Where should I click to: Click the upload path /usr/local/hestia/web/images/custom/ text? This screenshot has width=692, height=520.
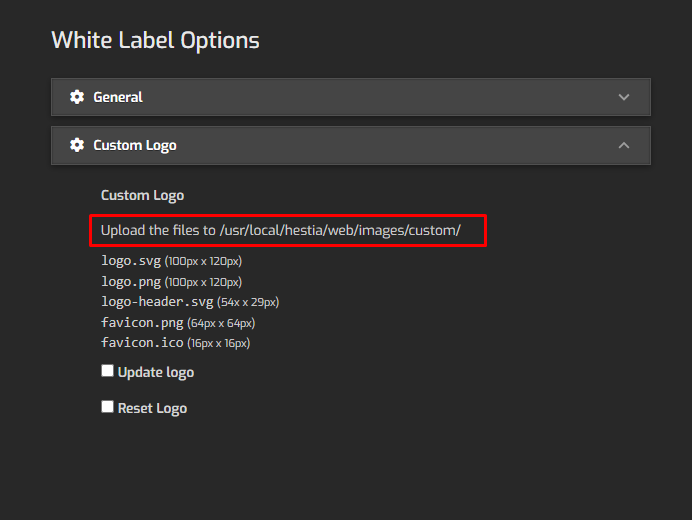pos(340,230)
